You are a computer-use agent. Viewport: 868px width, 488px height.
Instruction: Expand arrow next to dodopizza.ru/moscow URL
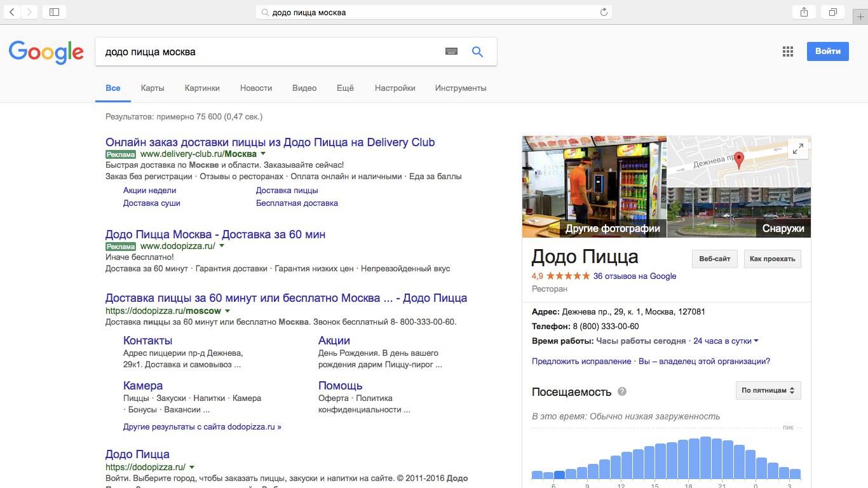tap(227, 311)
